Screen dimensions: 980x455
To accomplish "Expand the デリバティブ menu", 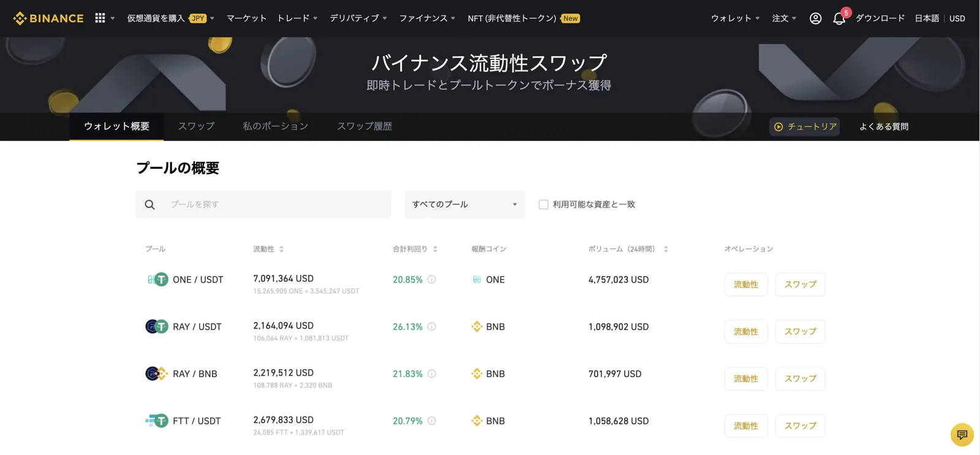I will (358, 18).
